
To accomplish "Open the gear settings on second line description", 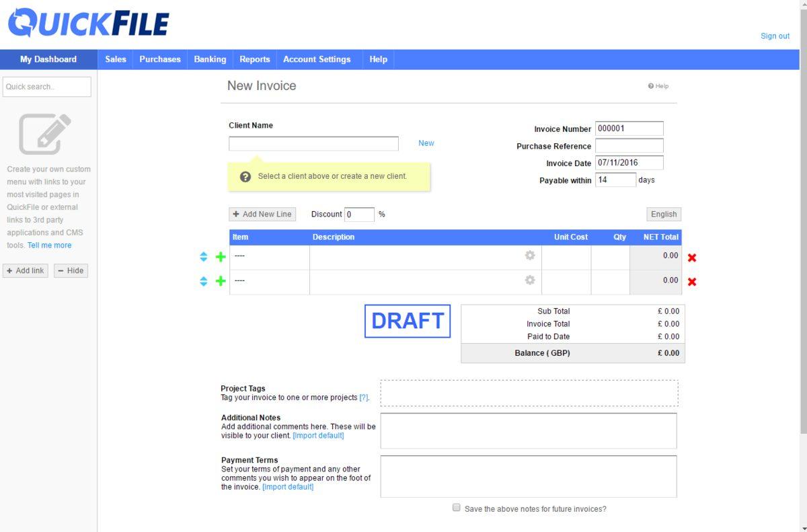I will coord(530,280).
